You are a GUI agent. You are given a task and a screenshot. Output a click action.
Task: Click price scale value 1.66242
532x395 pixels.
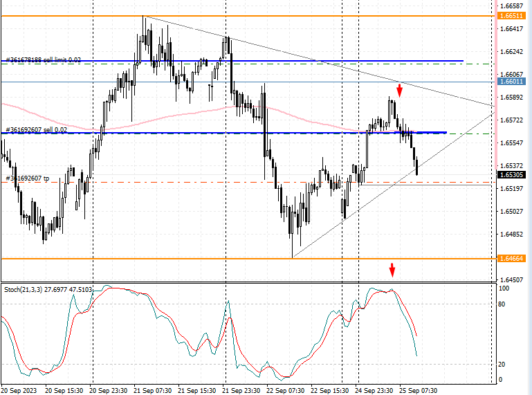pyautogui.click(x=512, y=52)
